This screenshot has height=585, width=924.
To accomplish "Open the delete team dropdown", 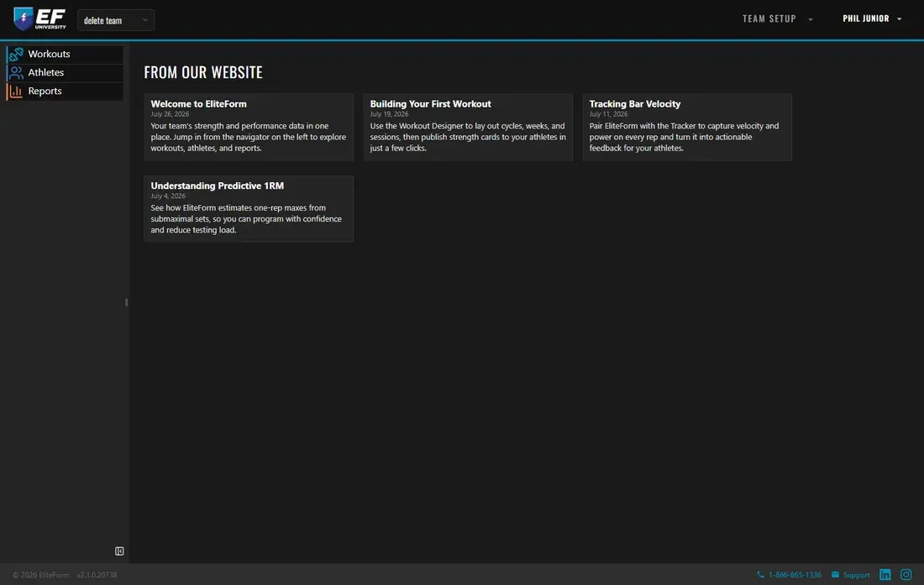I will [x=116, y=20].
